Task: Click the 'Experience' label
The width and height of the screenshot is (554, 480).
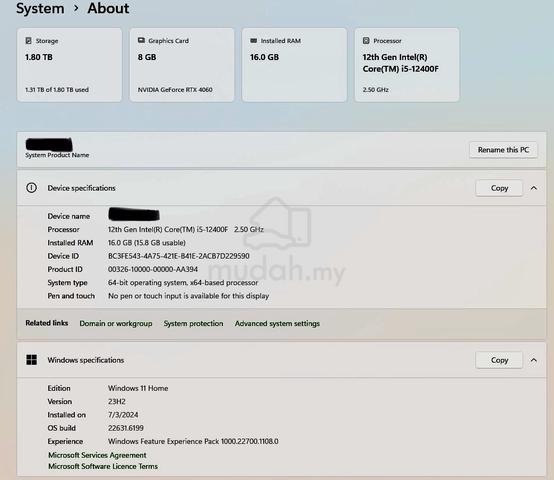Action: coord(65,442)
